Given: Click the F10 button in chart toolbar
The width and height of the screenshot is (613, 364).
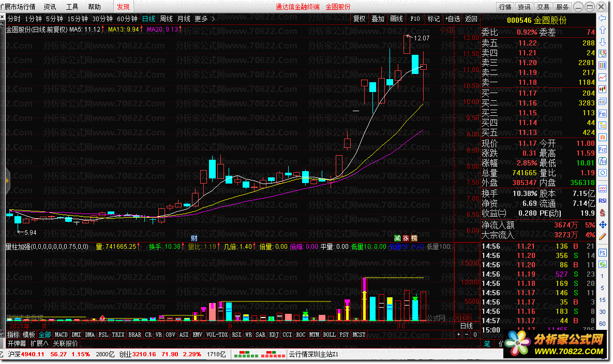Looking at the screenshot, I should tap(415, 19).
